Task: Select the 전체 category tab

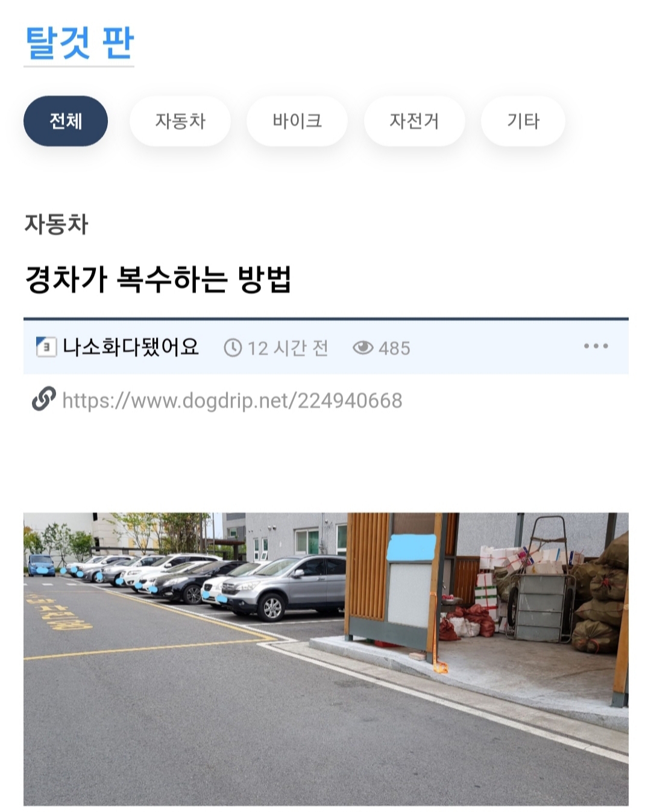Action: pos(66,121)
